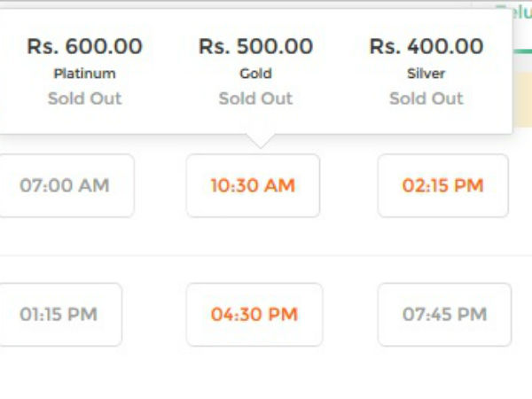
Task: Click Sold Out under Gold
Action: pyautogui.click(x=255, y=98)
